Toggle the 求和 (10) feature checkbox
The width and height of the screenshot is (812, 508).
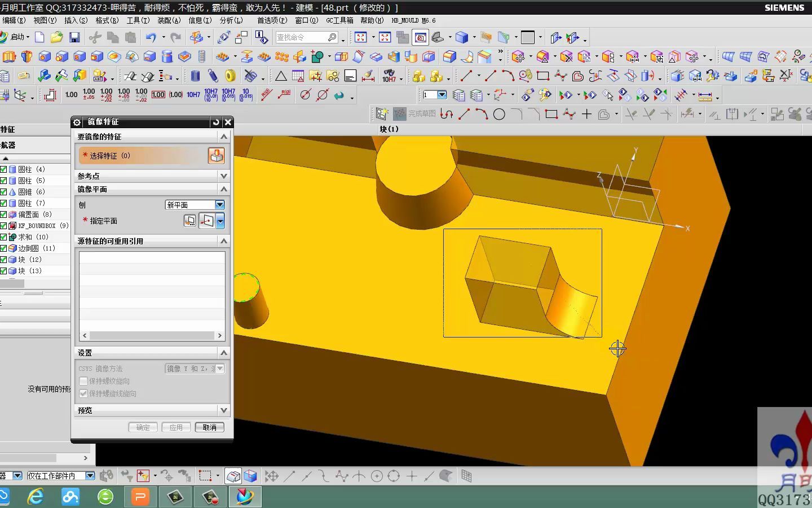point(3,237)
